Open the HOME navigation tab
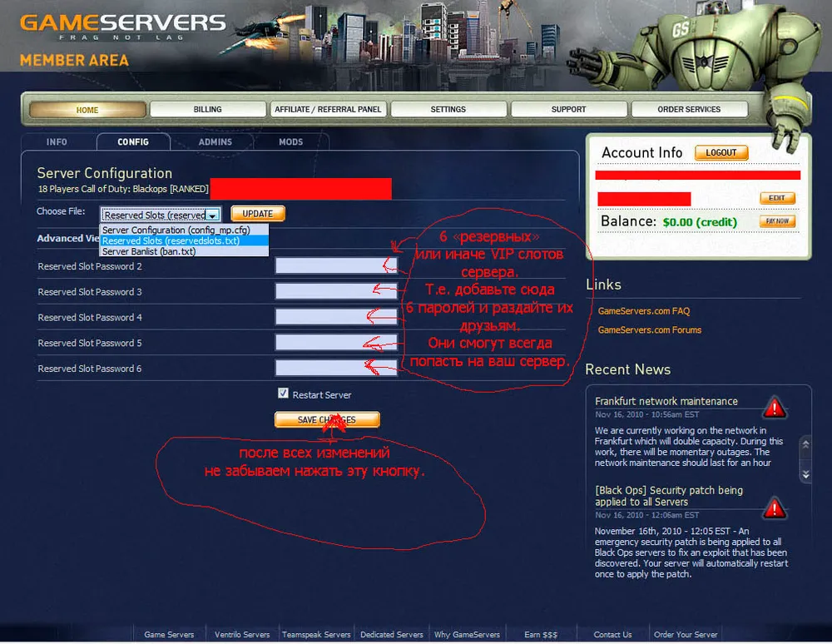The image size is (832, 644). coord(87,110)
